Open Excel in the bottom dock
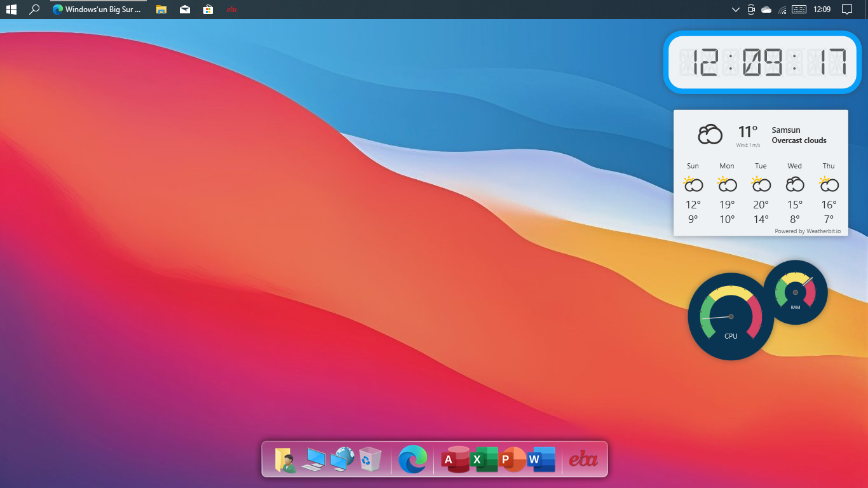This screenshot has height=488, width=868. click(485, 459)
